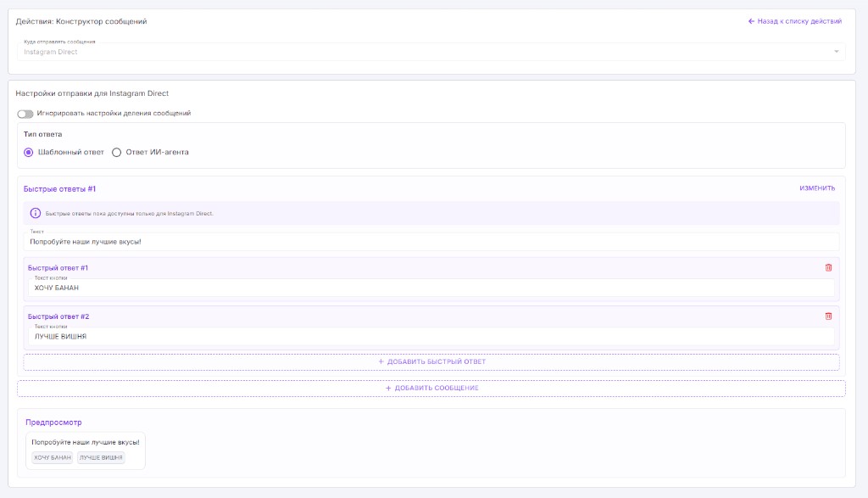Click Добавить сообщение button
This screenshot has width=868, height=498.
(x=431, y=389)
